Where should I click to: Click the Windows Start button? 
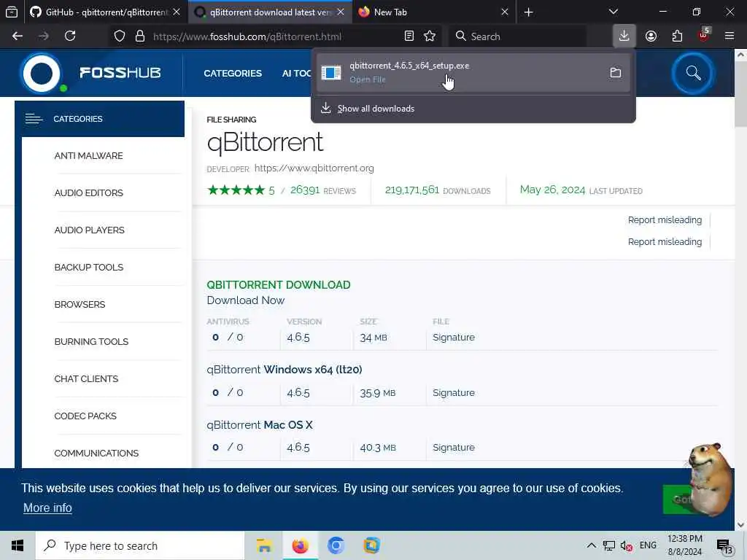pyautogui.click(x=18, y=545)
